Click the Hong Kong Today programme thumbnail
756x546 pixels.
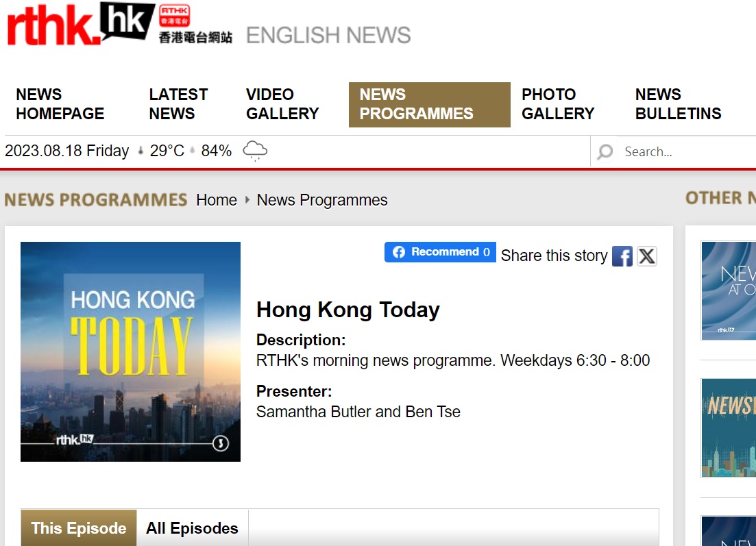(130, 351)
